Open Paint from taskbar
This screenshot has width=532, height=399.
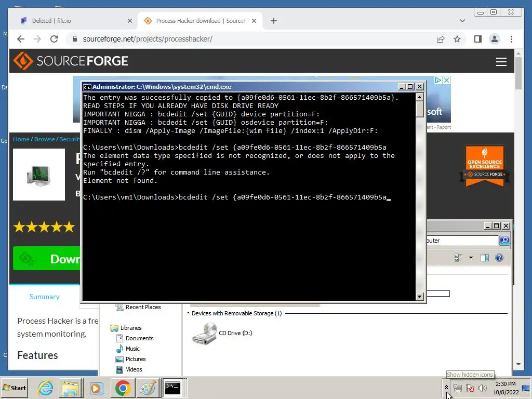pos(148,388)
